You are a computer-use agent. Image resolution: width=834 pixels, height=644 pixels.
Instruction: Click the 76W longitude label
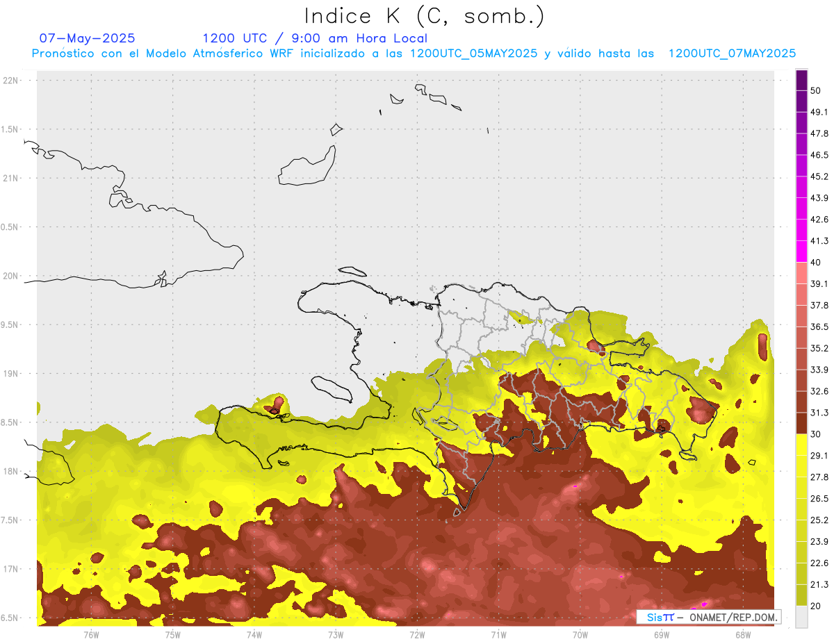point(91,634)
